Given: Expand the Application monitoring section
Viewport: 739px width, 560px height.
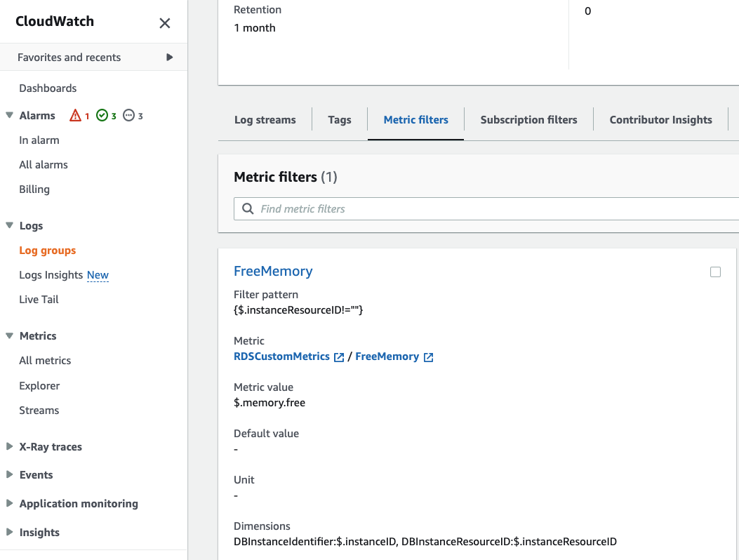Looking at the screenshot, I should click(x=9, y=503).
